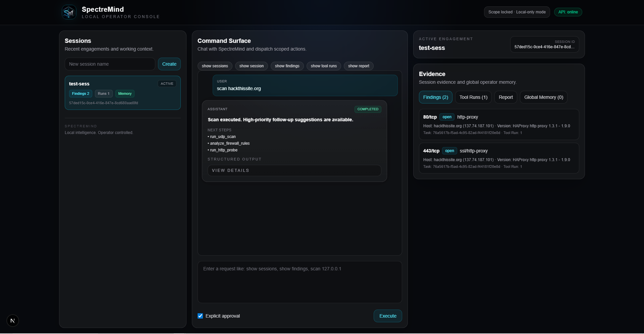Viewport: 644px width, 334px height.
Task: Click the Memory badge on test-sess card
Action: pos(124,94)
